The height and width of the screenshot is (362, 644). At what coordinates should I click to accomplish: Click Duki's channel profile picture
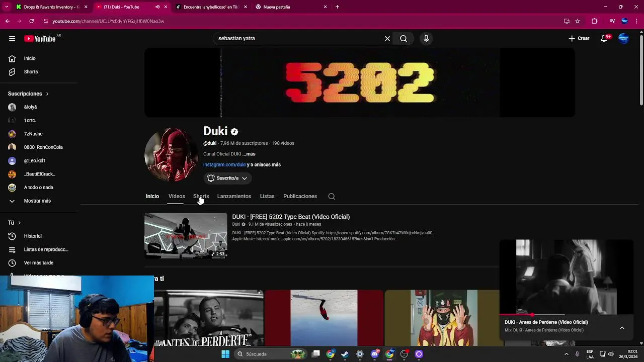point(171,154)
